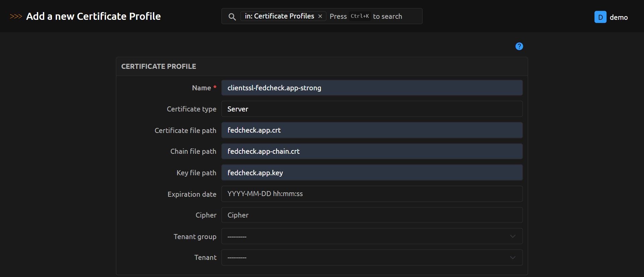This screenshot has height=277, width=644.
Task: Edit the Certificate file path field
Action: 372,130
